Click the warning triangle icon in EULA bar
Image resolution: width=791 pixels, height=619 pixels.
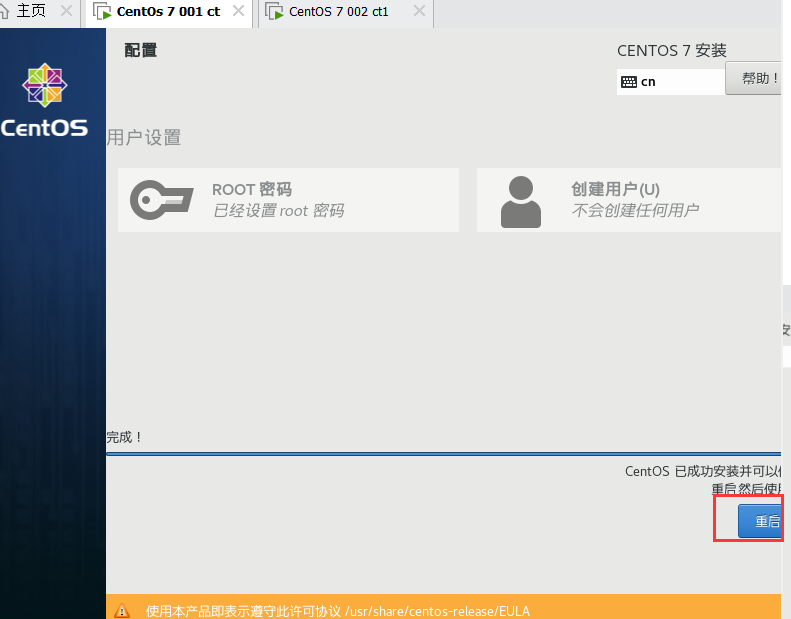pos(122,611)
